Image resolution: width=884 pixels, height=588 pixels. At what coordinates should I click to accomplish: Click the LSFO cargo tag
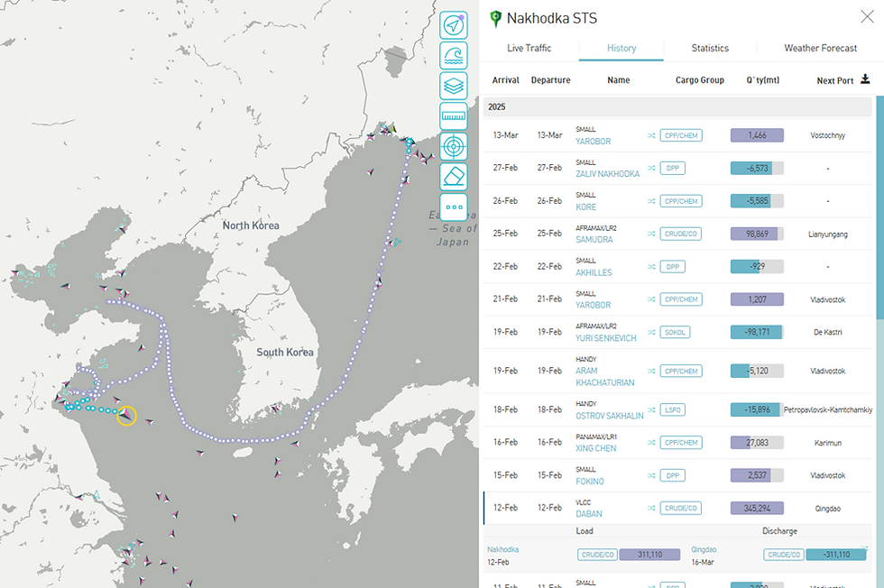click(x=672, y=409)
